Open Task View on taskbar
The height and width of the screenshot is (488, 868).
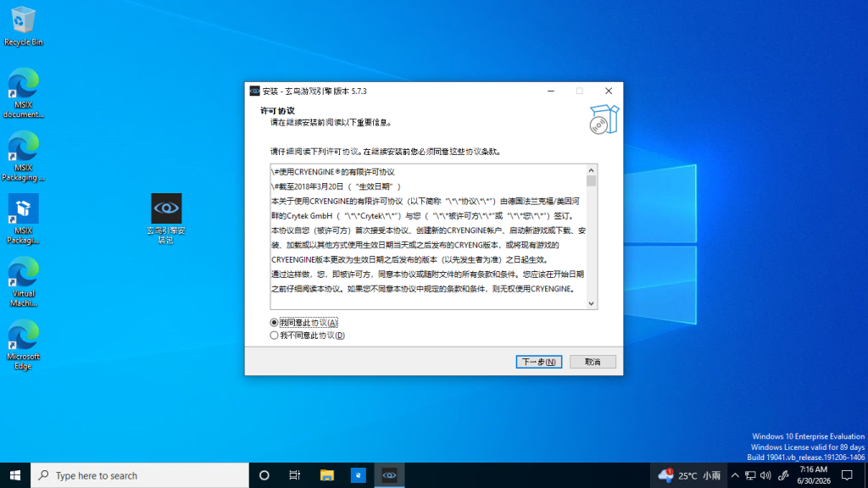[294, 475]
